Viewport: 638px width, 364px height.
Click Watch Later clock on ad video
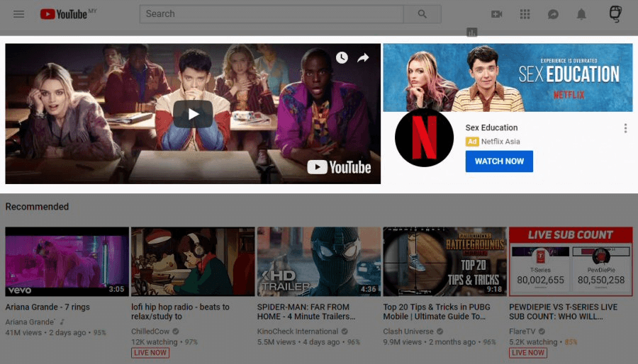(x=342, y=58)
